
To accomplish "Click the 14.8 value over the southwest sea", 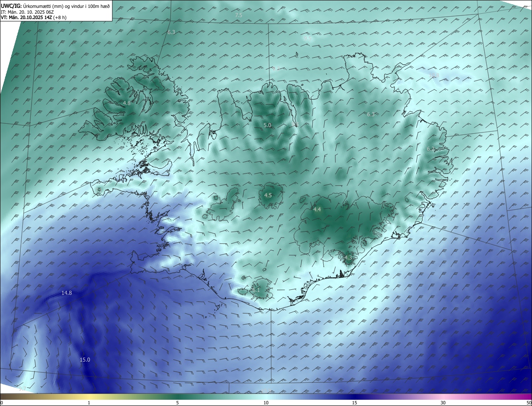I will 66,293.
